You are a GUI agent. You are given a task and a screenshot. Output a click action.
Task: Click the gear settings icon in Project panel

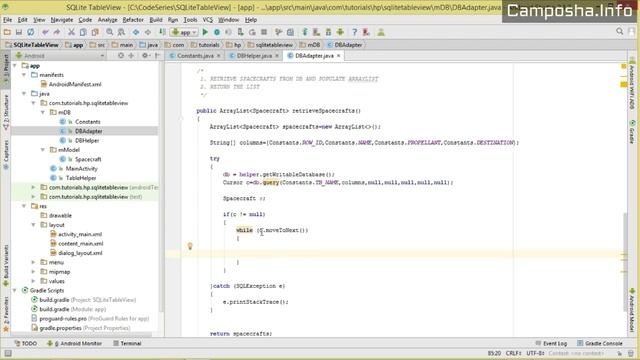[145, 56]
